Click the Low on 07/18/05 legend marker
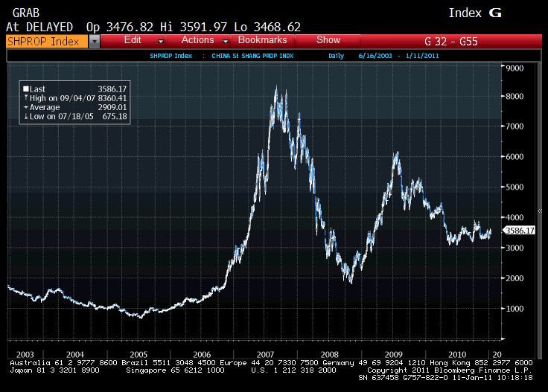The image size is (548, 392). pos(26,116)
